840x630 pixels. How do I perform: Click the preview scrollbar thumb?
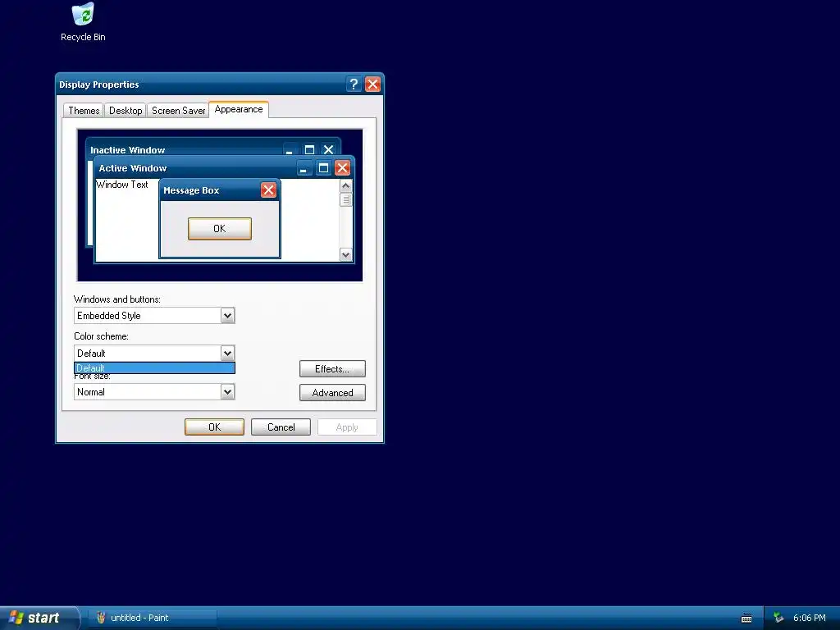(x=345, y=199)
